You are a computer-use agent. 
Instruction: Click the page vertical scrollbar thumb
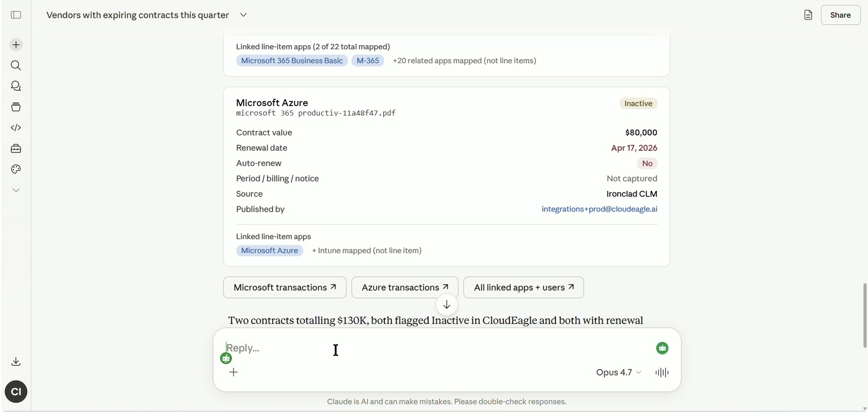pos(865,315)
